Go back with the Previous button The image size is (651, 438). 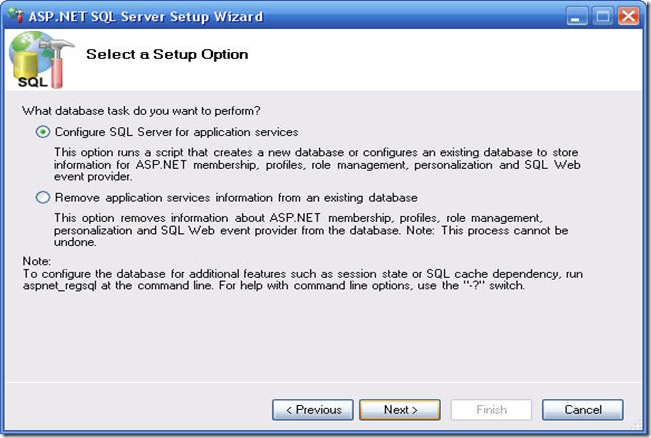[313, 410]
